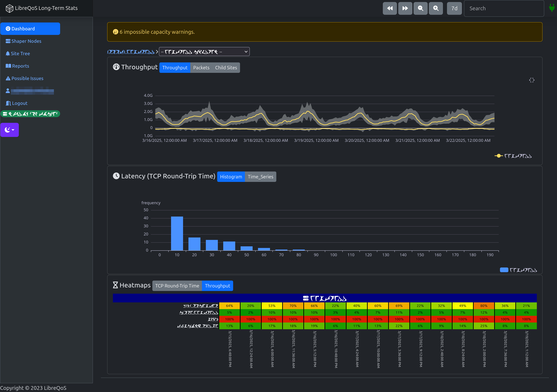
Task: Zoom out the time range
Action: 420,9
